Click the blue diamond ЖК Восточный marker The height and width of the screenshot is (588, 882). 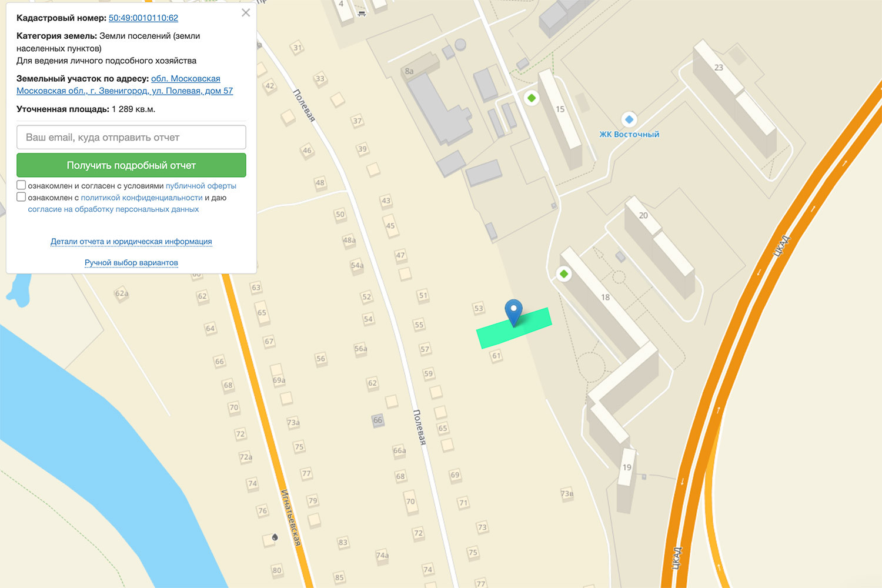click(x=629, y=119)
